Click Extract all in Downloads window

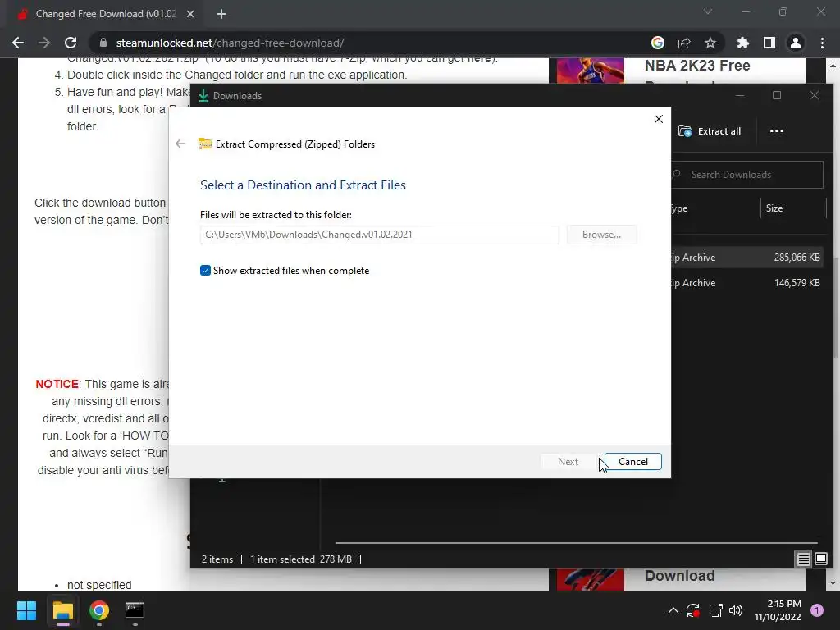tap(710, 131)
